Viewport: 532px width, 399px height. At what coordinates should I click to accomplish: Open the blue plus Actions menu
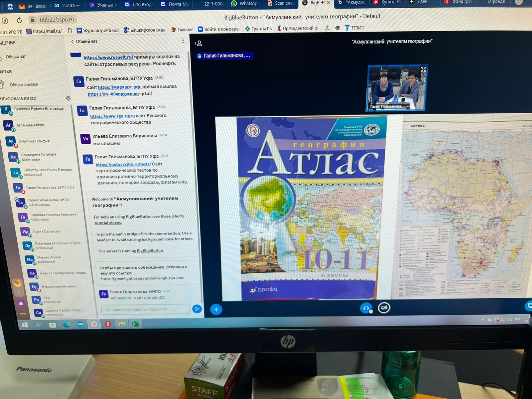pyautogui.click(x=216, y=310)
